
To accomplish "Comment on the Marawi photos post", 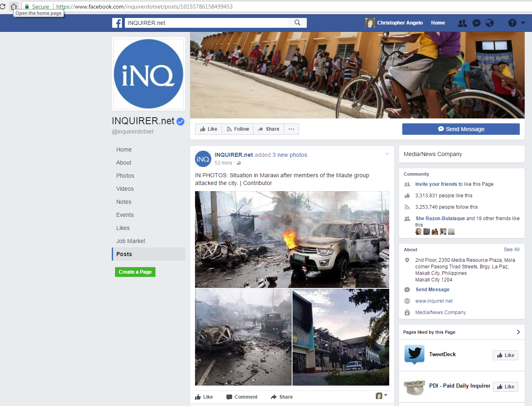I will coord(242,397).
